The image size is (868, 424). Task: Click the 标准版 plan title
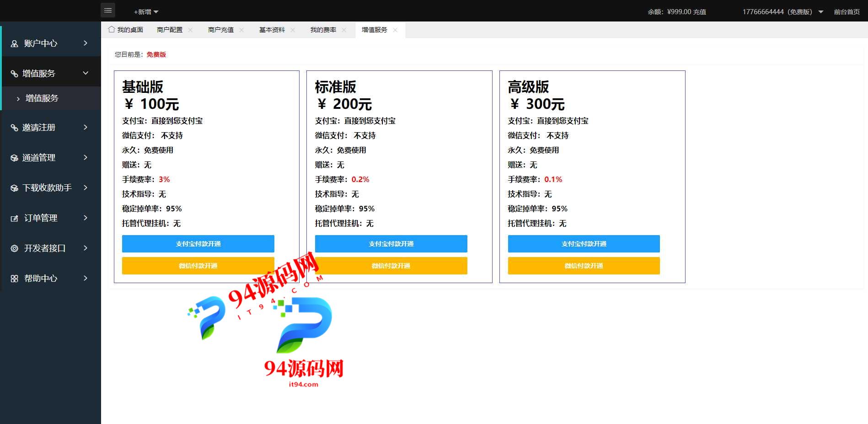tap(336, 87)
